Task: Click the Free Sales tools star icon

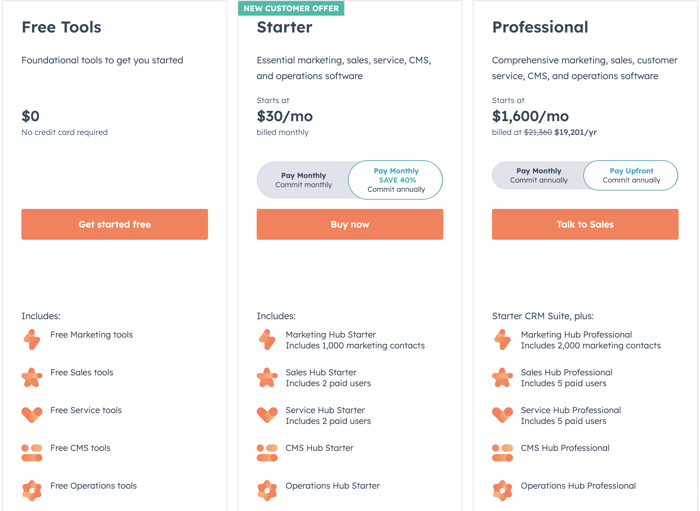Action: (32, 377)
